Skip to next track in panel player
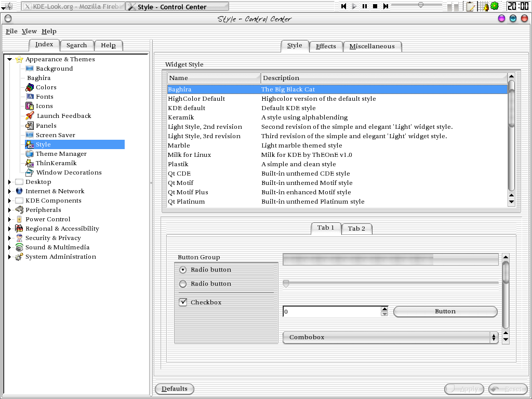 (386, 6)
